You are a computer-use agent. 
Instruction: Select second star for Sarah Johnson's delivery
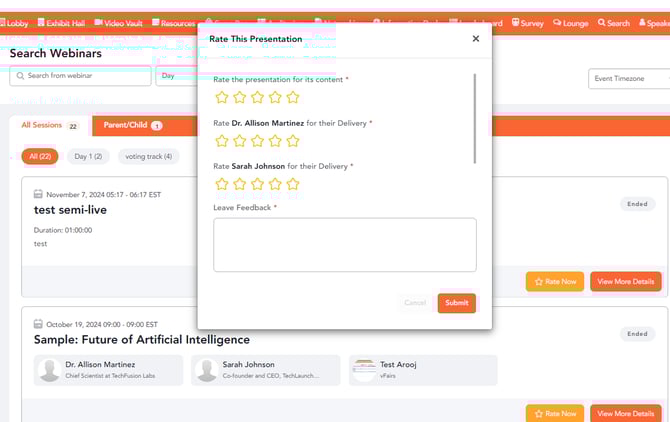click(240, 184)
